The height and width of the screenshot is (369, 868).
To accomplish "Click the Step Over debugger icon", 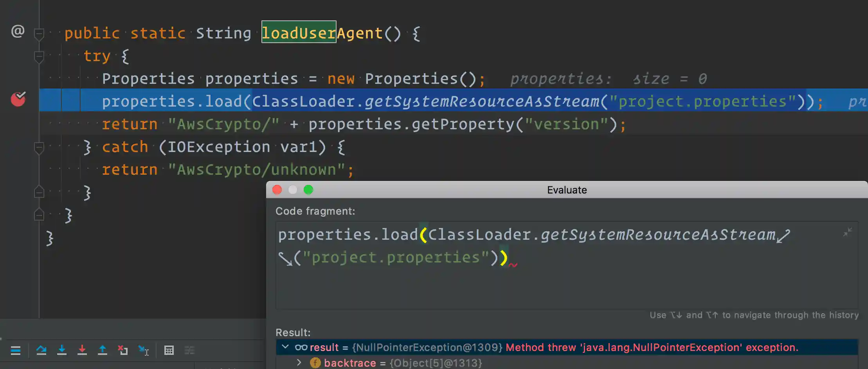I will point(41,350).
